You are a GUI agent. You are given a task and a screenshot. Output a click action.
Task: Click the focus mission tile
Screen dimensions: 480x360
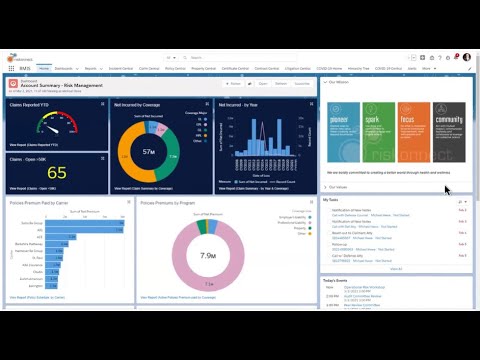click(x=414, y=132)
